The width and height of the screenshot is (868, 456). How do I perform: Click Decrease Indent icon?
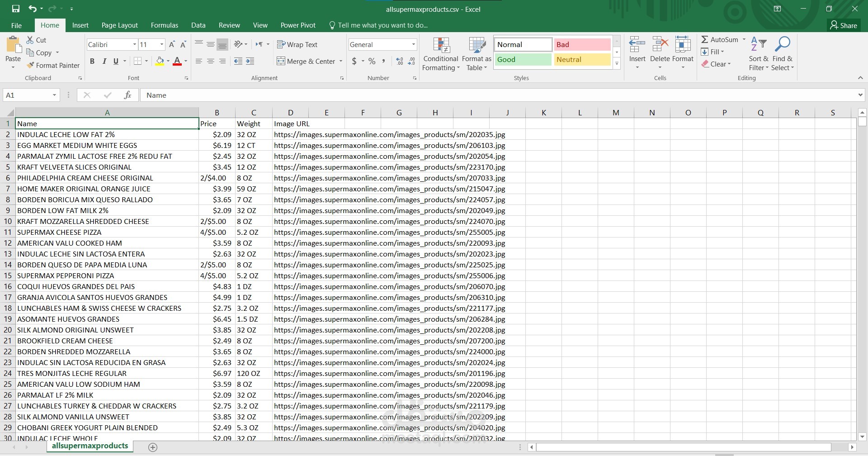point(238,61)
